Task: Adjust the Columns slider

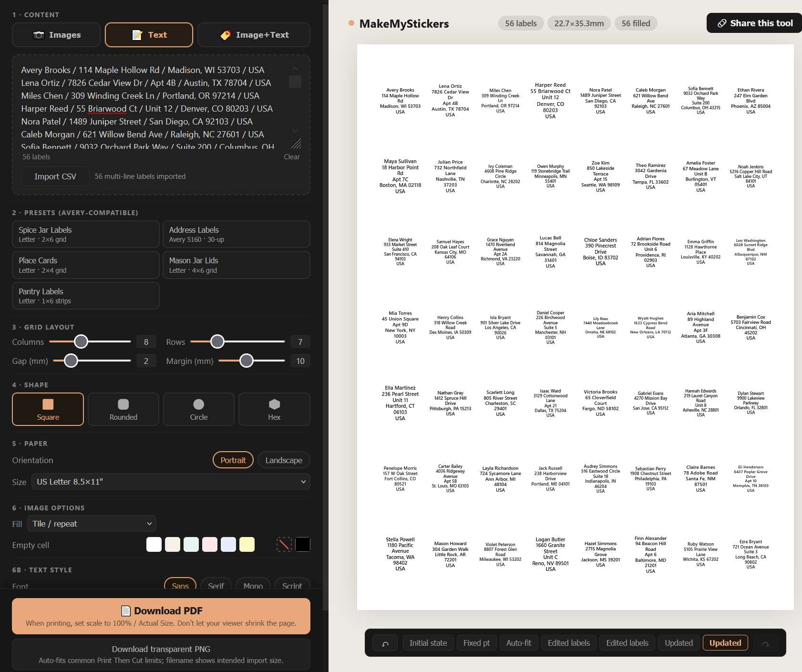Action: 90,341
